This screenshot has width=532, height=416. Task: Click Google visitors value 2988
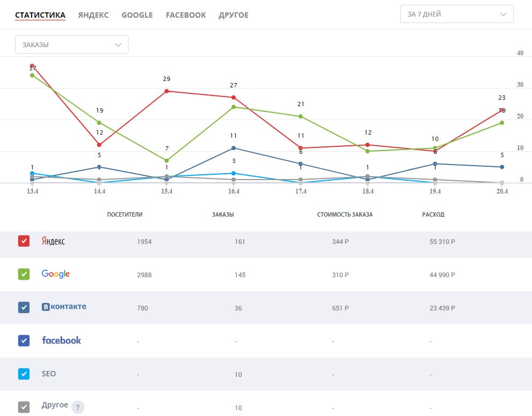[x=144, y=275]
